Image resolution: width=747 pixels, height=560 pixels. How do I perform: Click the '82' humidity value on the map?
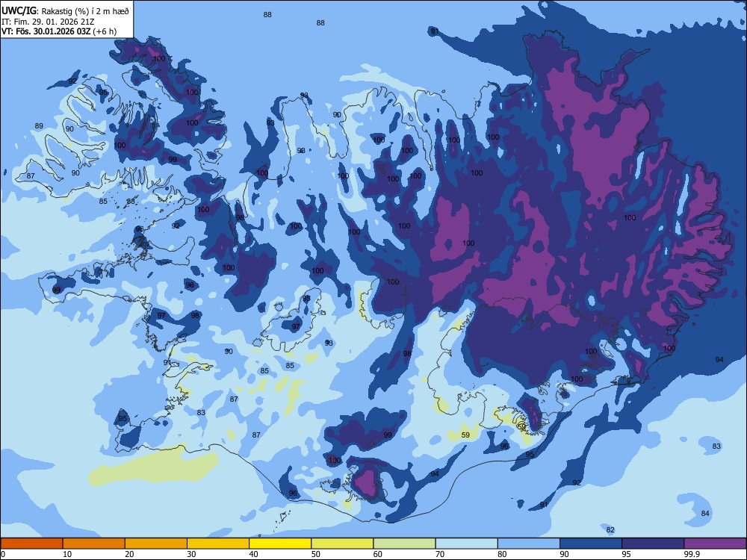(610, 529)
